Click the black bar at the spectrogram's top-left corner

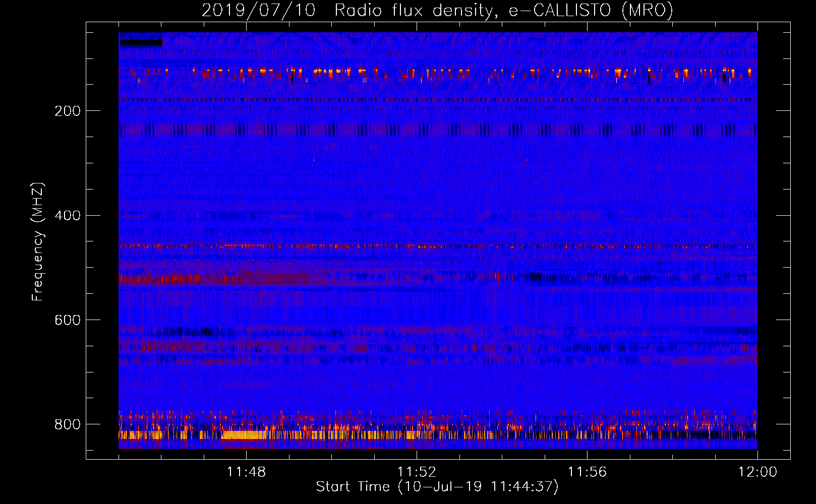pos(141,42)
